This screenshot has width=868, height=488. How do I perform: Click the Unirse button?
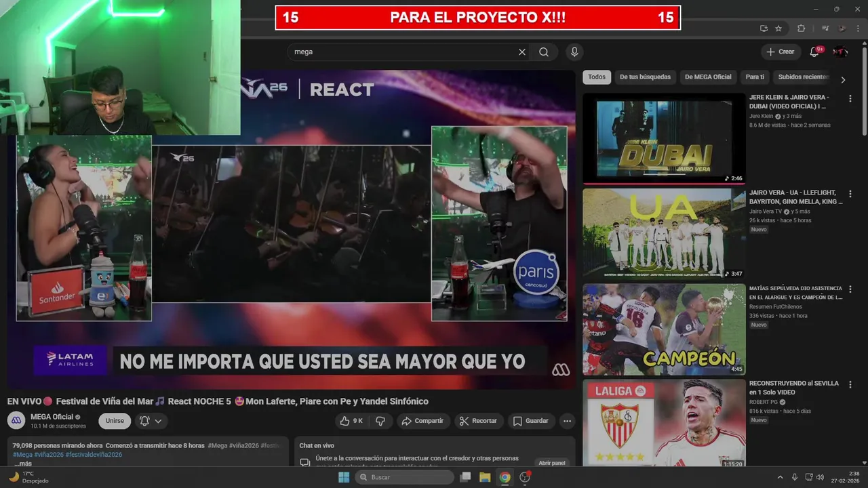click(x=115, y=421)
